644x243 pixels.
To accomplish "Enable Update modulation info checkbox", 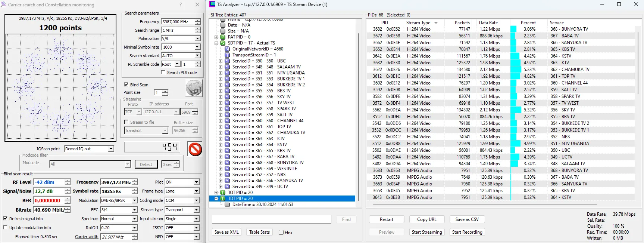I will tap(5, 228).
